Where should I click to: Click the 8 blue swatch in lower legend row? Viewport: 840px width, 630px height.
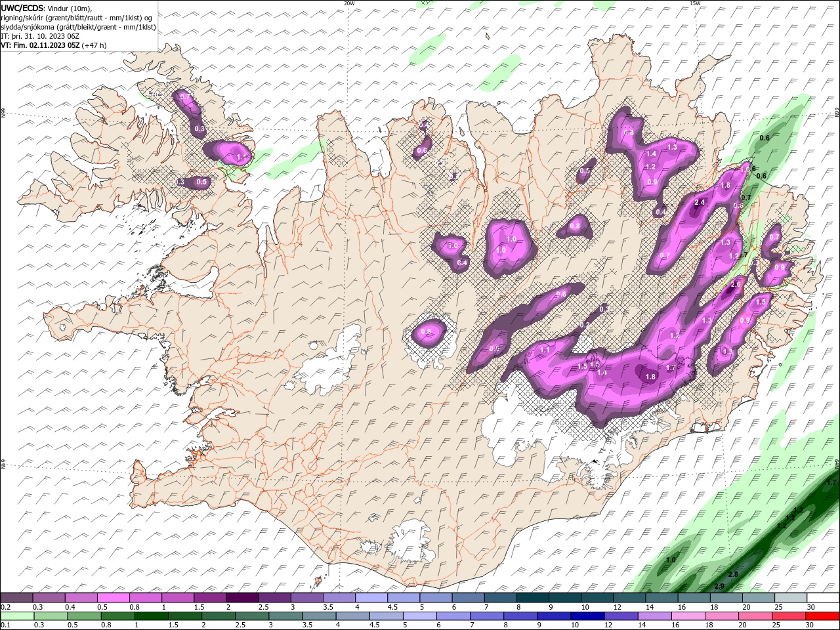[520, 616]
